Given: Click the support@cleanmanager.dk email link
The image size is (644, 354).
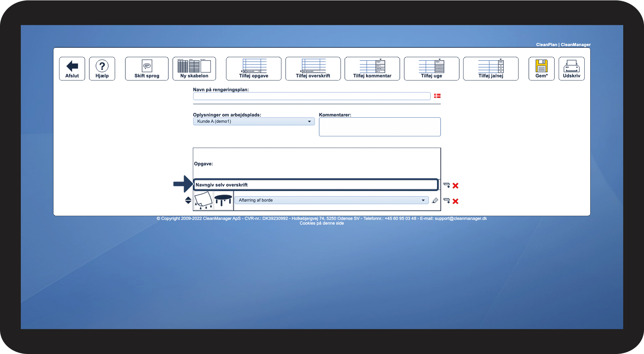Looking at the screenshot, I should 461,219.
